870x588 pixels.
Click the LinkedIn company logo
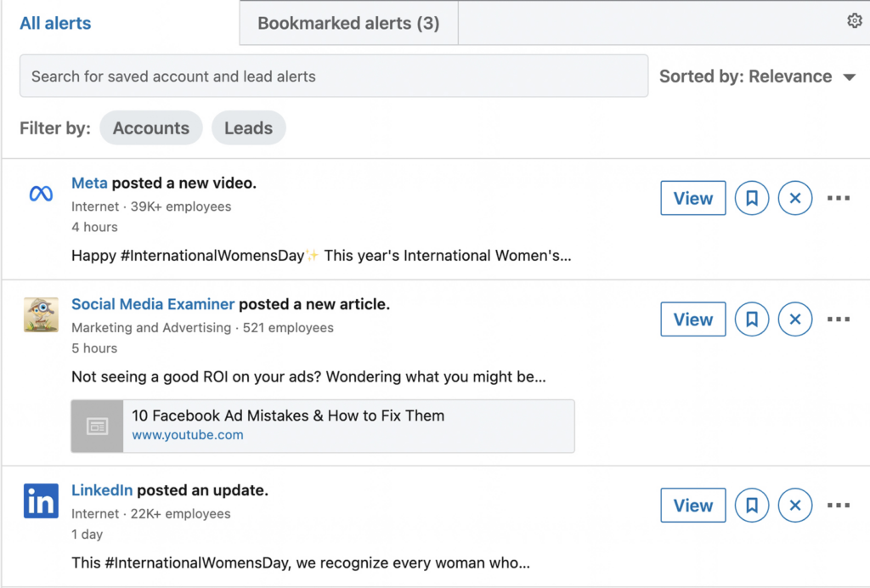tap(40, 501)
